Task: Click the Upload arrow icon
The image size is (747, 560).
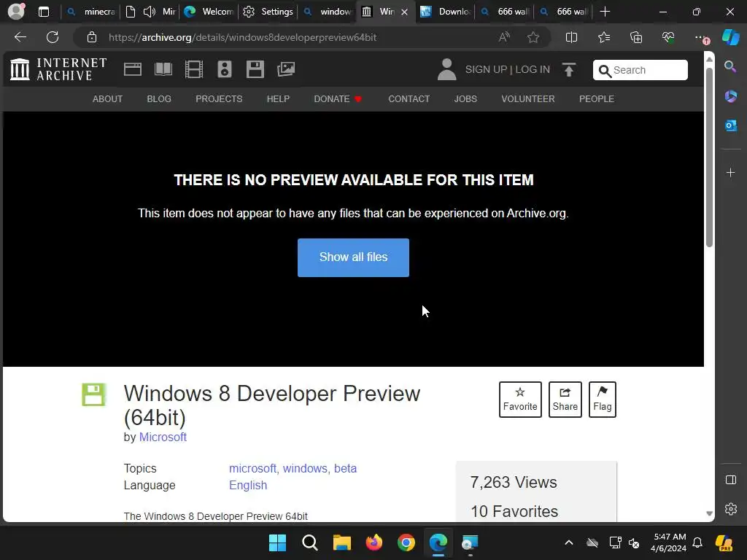Action: (569, 70)
